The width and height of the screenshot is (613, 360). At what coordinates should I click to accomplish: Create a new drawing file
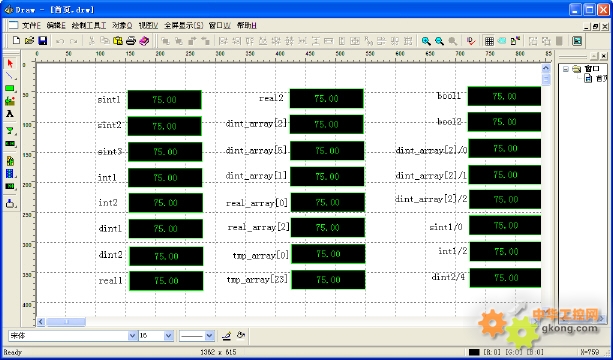(x=16, y=41)
